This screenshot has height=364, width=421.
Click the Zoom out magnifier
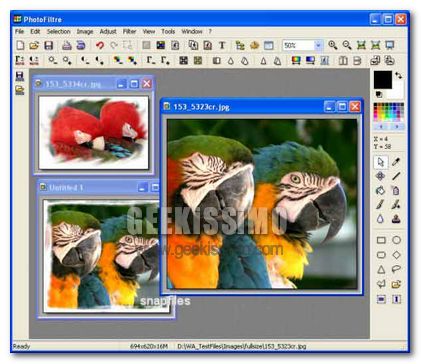point(347,45)
